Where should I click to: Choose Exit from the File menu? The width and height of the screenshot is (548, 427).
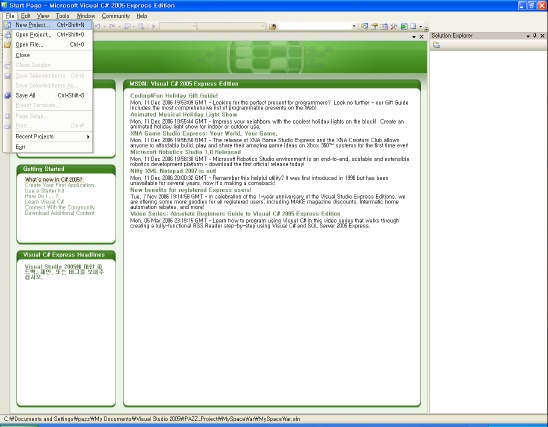coord(48,147)
